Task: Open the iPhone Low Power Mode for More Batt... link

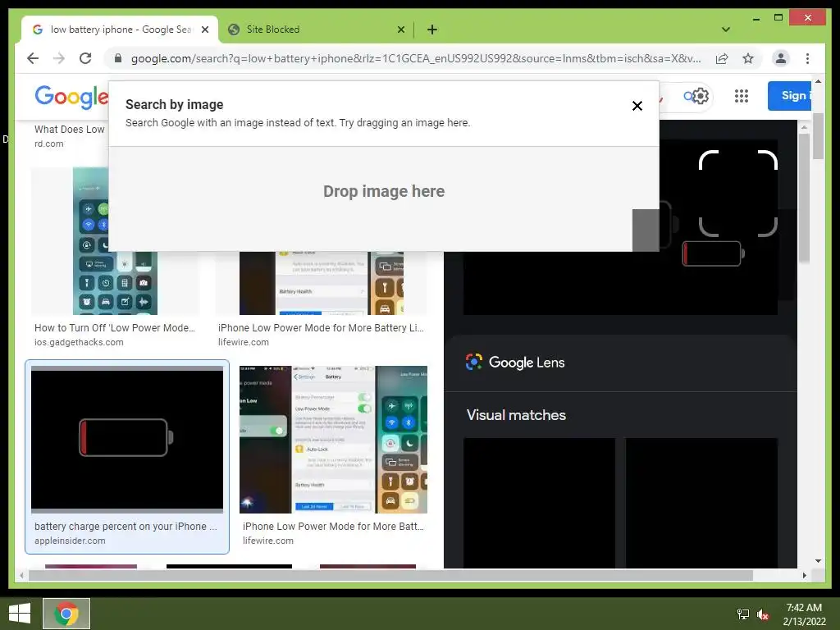Action: click(333, 526)
